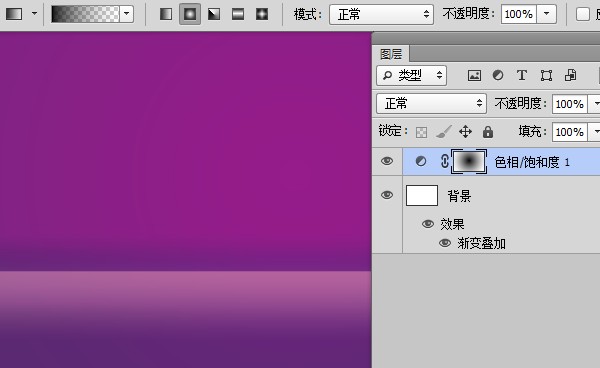Filter layers by pixel layers icon
600x368 pixels.
474,75
